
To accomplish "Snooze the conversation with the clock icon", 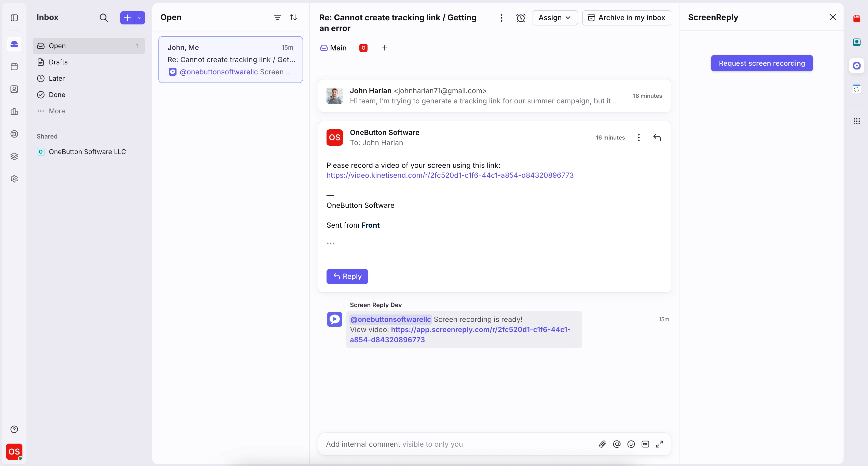I will [521, 18].
